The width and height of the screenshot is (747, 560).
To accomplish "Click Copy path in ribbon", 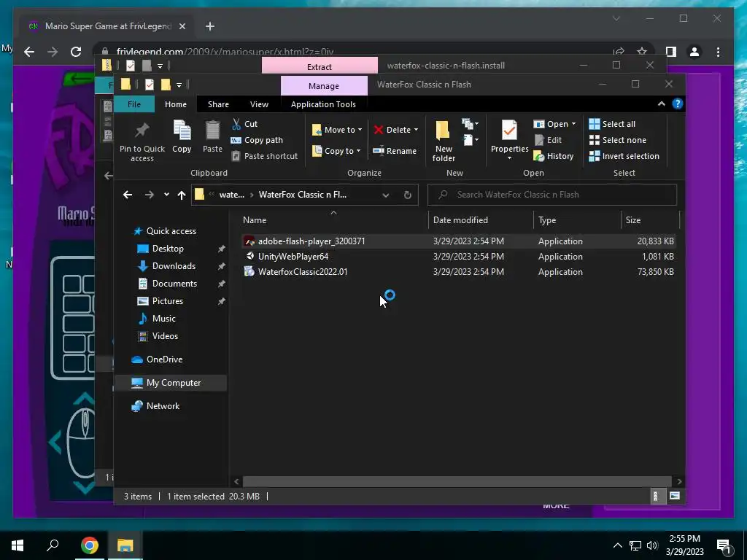I will (x=257, y=140).
